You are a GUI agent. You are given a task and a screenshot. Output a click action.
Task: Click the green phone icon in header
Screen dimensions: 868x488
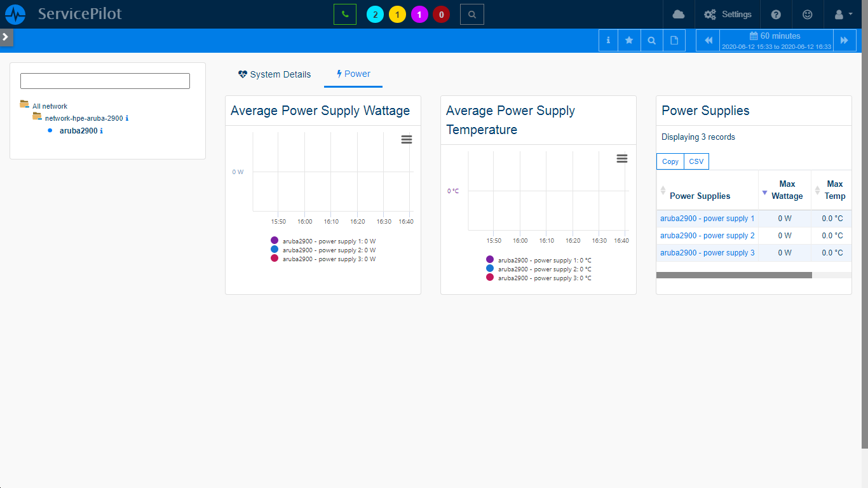tap(345, 14)
